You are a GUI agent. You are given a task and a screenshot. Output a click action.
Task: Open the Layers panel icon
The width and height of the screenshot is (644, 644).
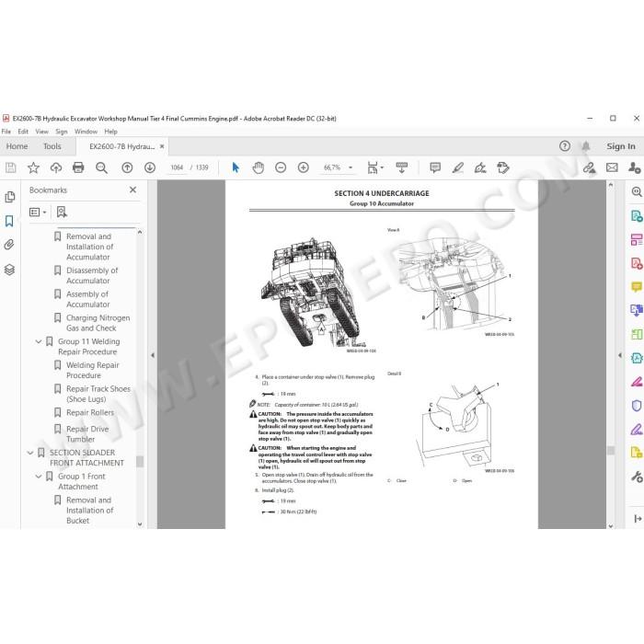pyautogui.click(x=9, y=270)
